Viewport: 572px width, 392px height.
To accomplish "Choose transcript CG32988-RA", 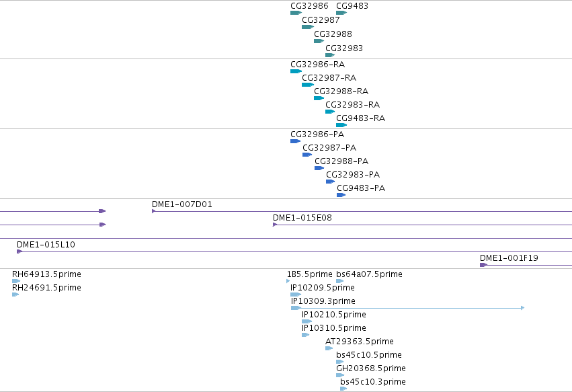I will (341, 91).
